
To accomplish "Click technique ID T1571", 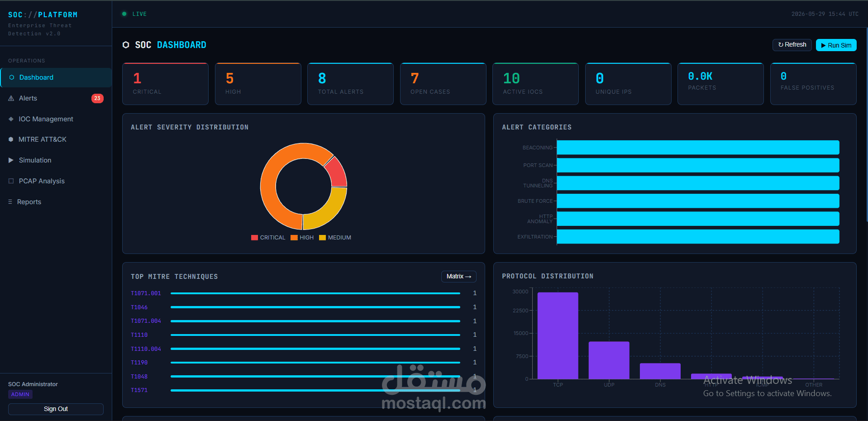I will click(139, 390).
